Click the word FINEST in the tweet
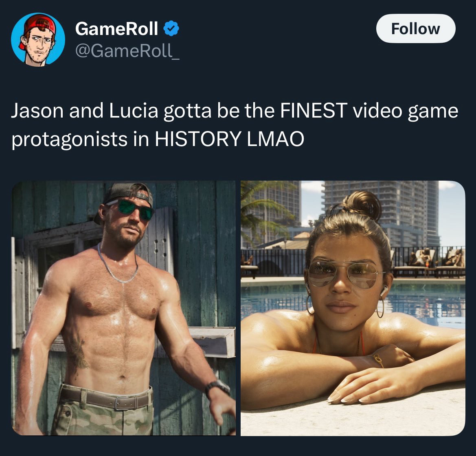Viewport: 476px width, 456px height. (314, 111)
